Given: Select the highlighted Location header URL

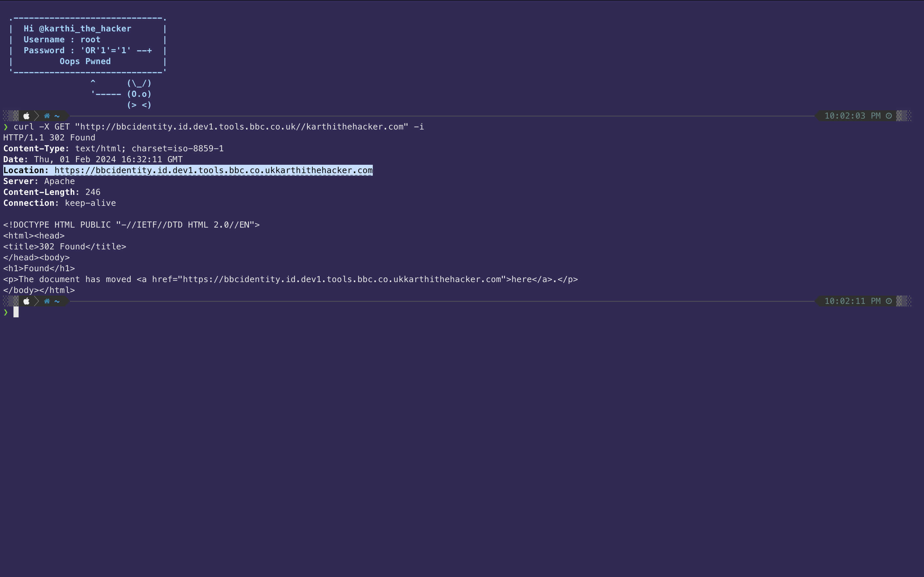Looking at the screenshot, I should click(x=213, y=170).
